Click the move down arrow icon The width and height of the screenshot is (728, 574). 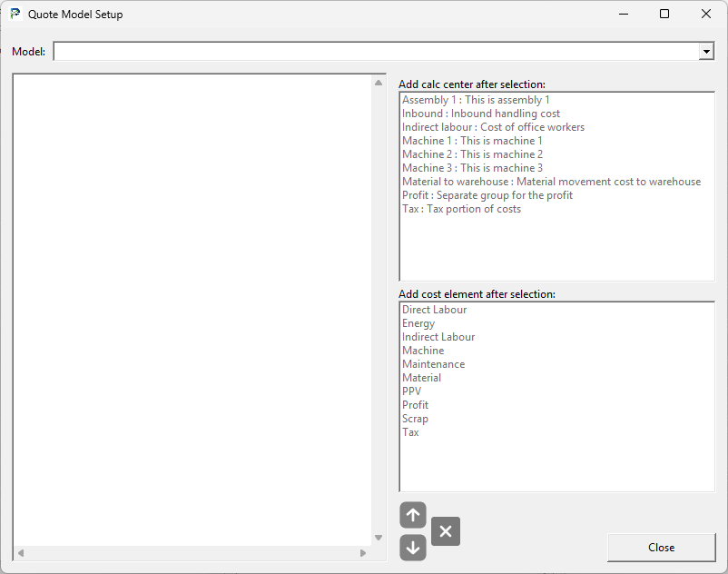click(x=412, y=548)
